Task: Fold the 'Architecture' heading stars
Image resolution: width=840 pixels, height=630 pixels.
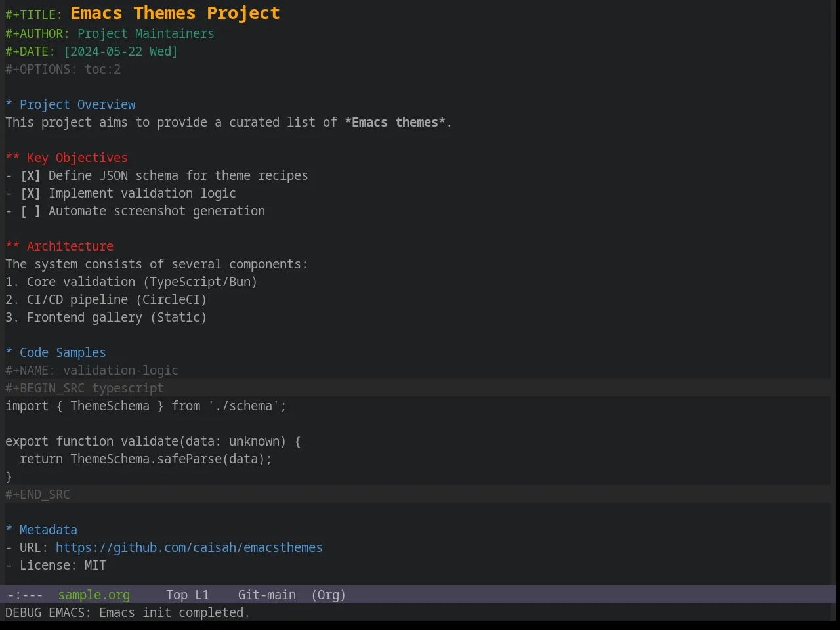Action: point(12,247)
